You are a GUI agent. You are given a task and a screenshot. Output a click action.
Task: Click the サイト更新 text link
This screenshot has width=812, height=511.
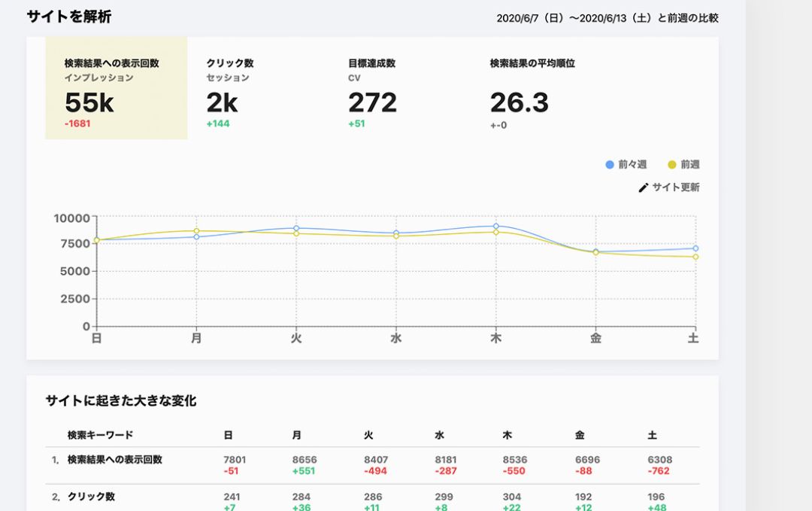coord(676,188)
